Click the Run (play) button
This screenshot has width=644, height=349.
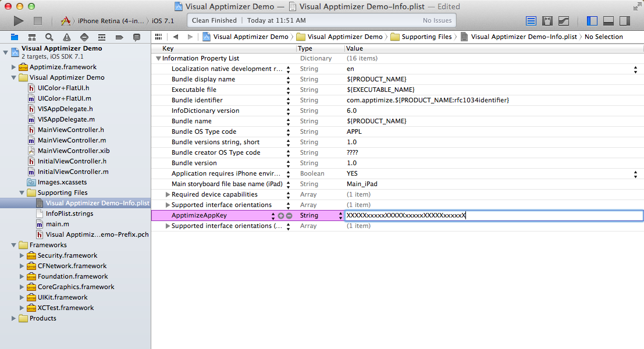point(19,20)
